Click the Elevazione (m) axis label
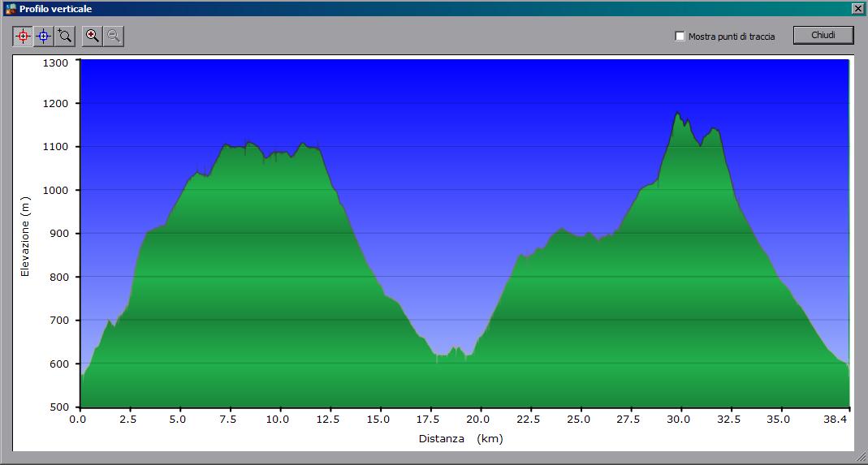This screenshot has width=868, height=465. pos(25,236)
